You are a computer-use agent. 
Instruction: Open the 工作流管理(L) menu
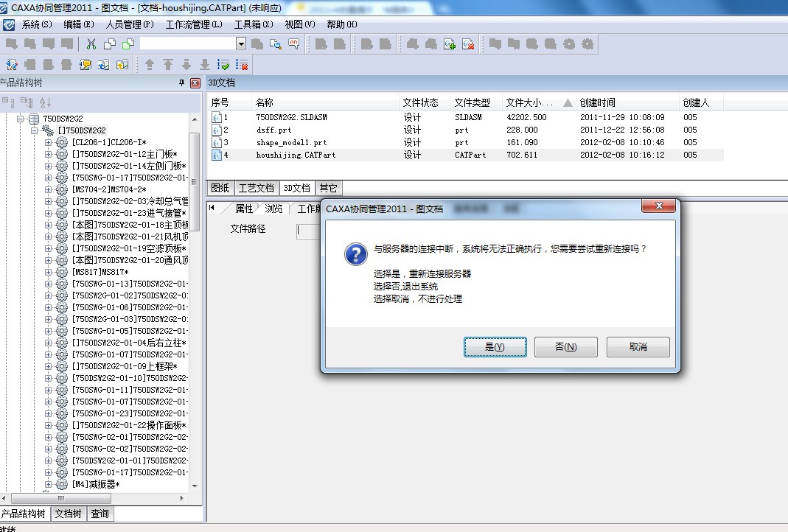coord(194,24)
